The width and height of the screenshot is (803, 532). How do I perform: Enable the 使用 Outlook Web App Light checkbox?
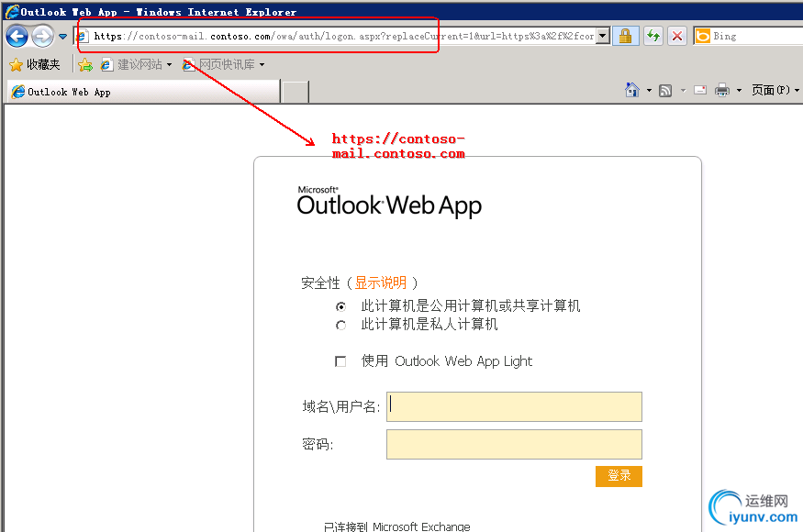340,361
